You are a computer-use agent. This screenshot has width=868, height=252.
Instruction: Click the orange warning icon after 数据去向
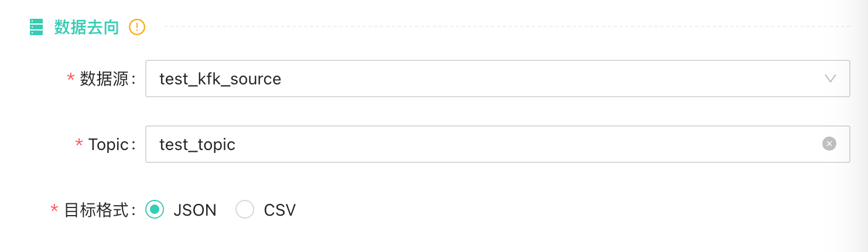[x=137, y=27]
